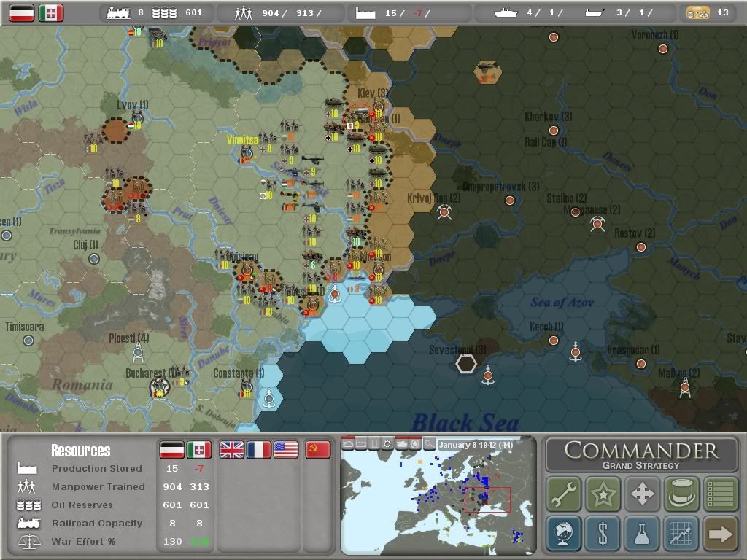Open the top hat diplomacy screen
This screenshot has height=560, width=747.
point(681,494)
